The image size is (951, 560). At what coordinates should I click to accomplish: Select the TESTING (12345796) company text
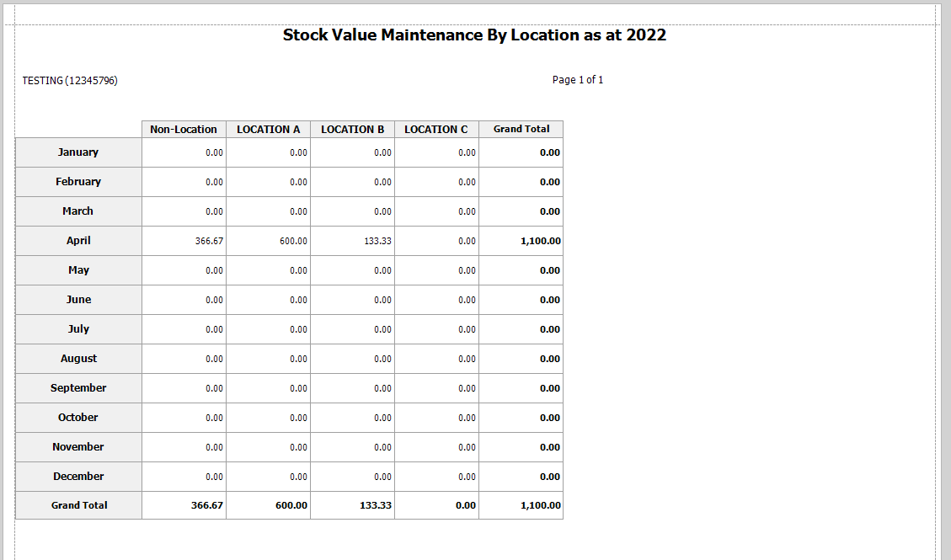pos(70,81)
